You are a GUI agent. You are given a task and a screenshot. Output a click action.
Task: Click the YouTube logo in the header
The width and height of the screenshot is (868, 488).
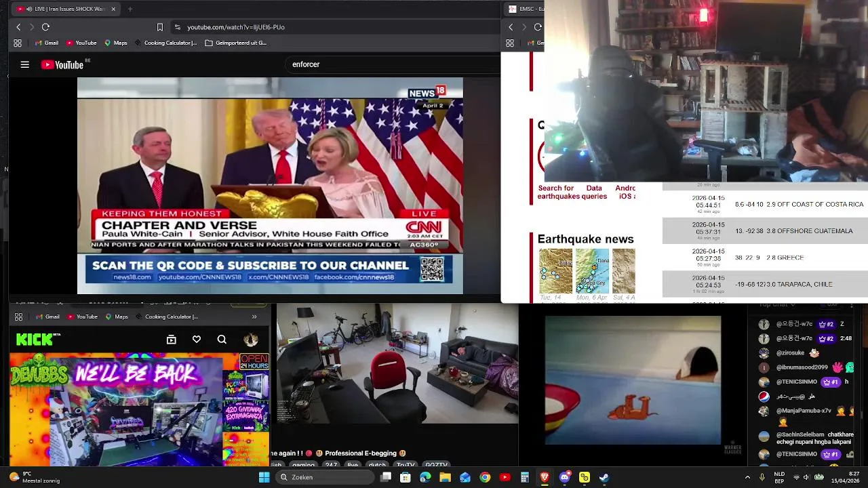(x=62, y=64)
